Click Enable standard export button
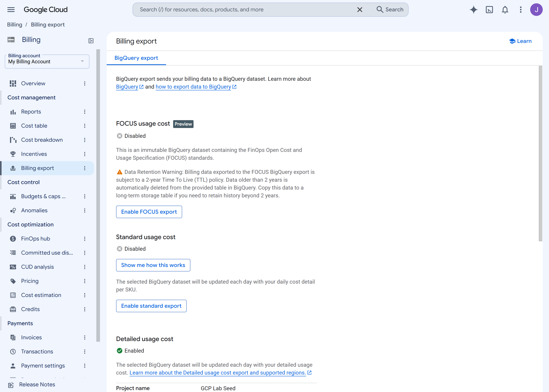This screenshot has height=392, width=549. [x=151, y=306]
